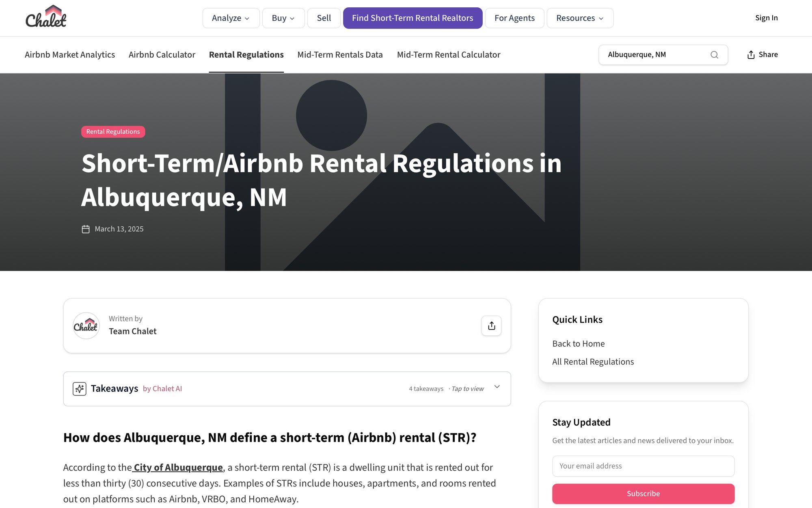This screenshot has height=508, width=812.
Task: Open the Mid-Term Rentals Data tab
Action: coord(340,54)
